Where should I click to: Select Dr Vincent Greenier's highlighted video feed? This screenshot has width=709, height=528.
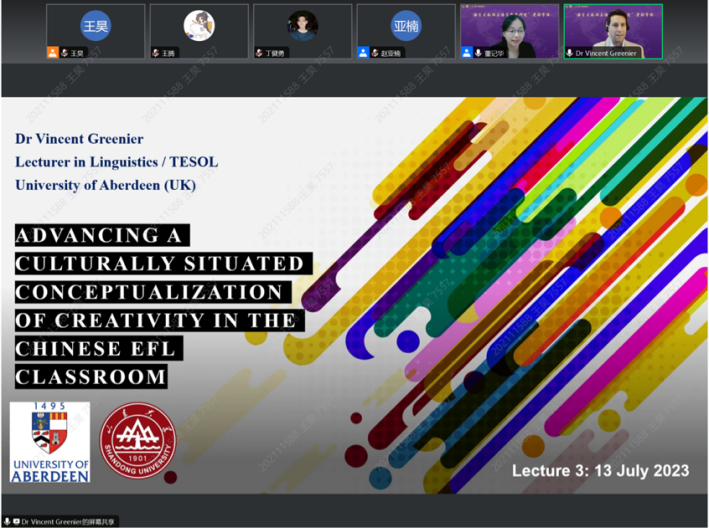coord(613,28)
